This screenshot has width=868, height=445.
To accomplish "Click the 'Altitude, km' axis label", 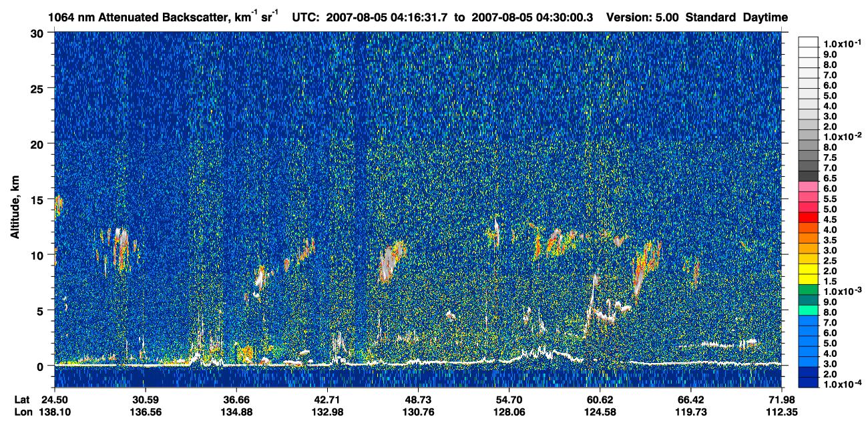I will pyautogui.click(x=15, y=208).
